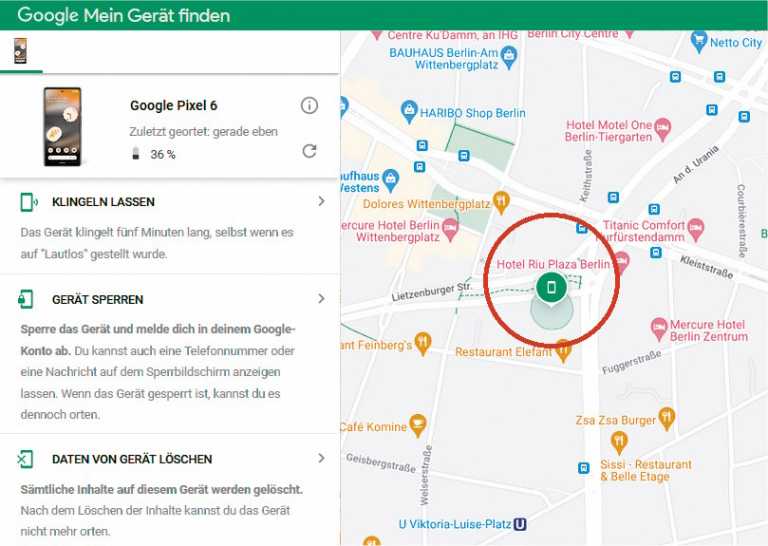Click the U Viktoria-Luise-Platz subway icon
Image resolution: width=768 pixels, height=546 pixels.
520,524
